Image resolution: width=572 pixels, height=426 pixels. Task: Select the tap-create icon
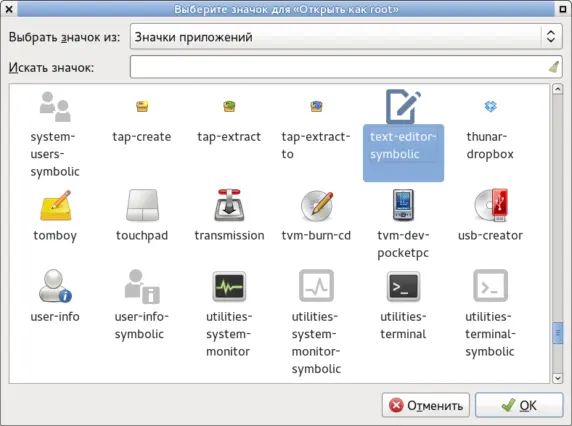(x=142, y=106)
